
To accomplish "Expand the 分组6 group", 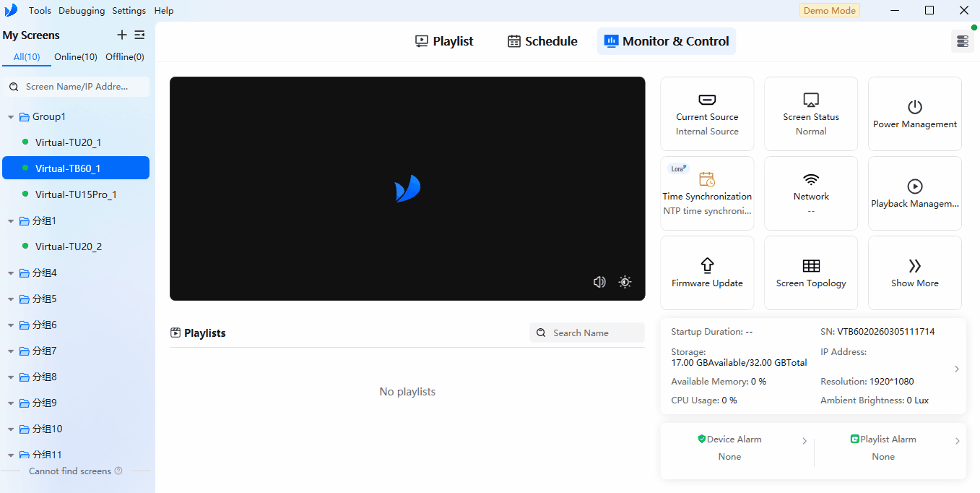I will tap(11, 325).
